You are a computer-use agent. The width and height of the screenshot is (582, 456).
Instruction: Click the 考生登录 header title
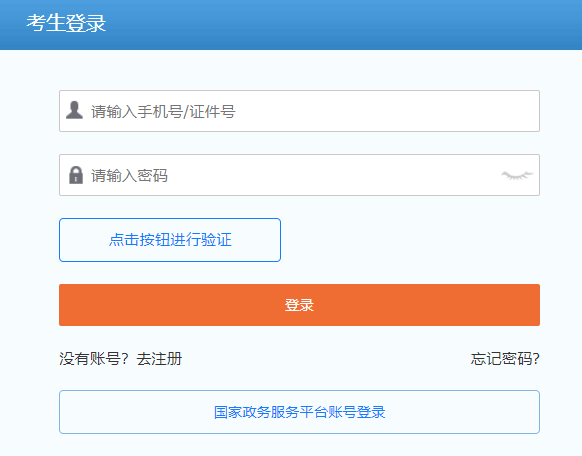(x=66, y=23)
